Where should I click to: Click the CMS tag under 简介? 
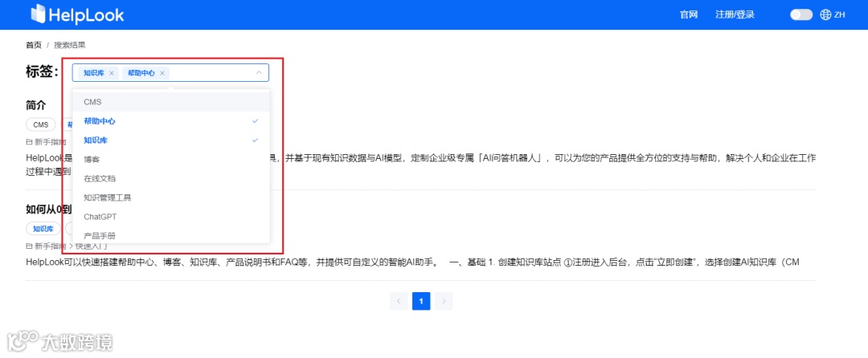[x=41, y=124]
